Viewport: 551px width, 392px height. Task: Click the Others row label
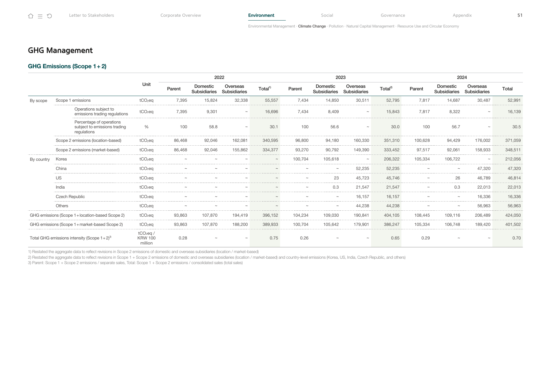62,206
